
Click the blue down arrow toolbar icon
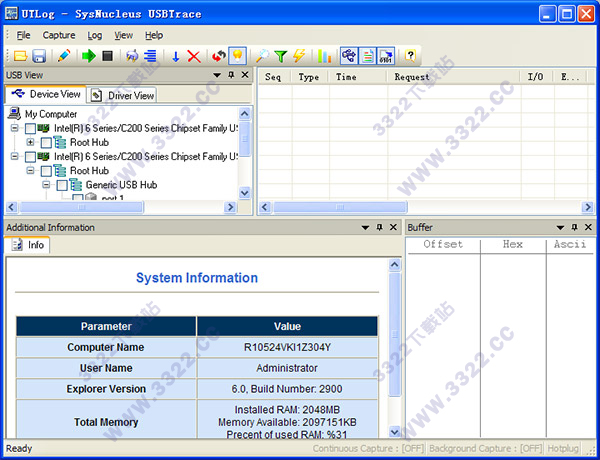[176, 56]
